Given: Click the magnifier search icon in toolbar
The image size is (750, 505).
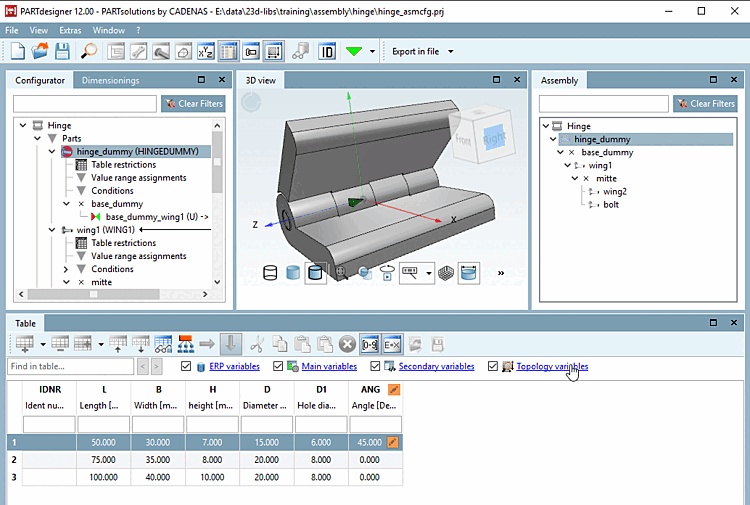Looking at the screenshot, I should 90,51.
